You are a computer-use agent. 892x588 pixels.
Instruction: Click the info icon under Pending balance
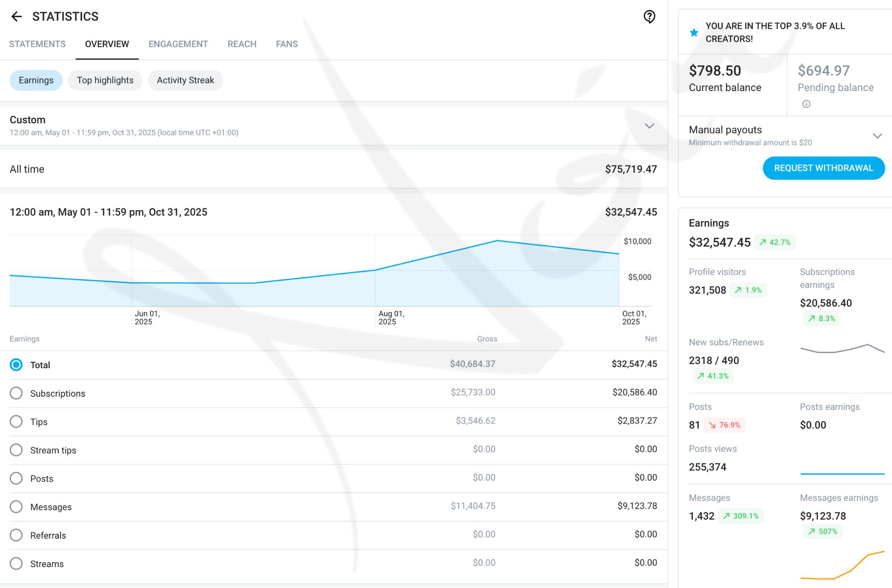coord(806,104)
